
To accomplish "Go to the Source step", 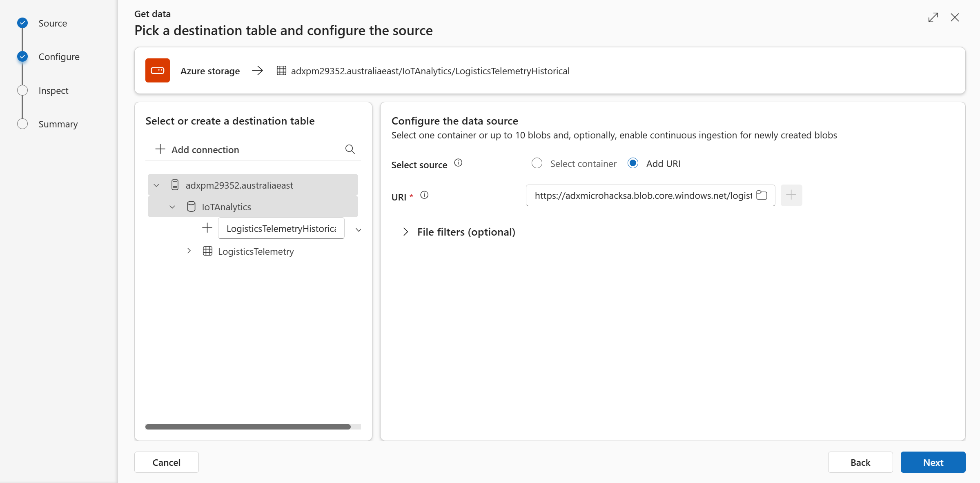I will 53,23.
